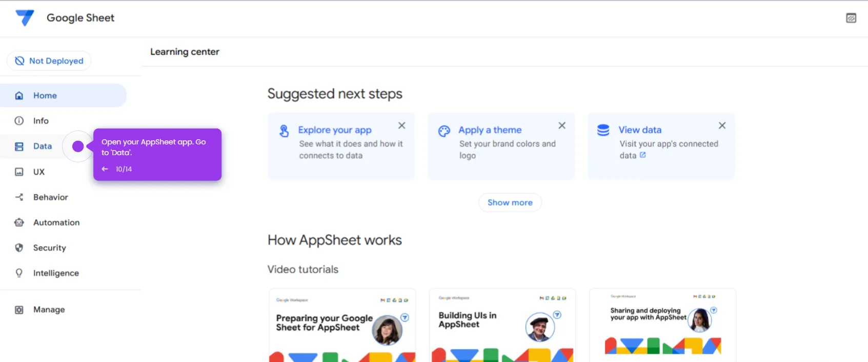Click the external link icon after 'data'
Viewport: 868px width, 362px height.
point(643,155)
